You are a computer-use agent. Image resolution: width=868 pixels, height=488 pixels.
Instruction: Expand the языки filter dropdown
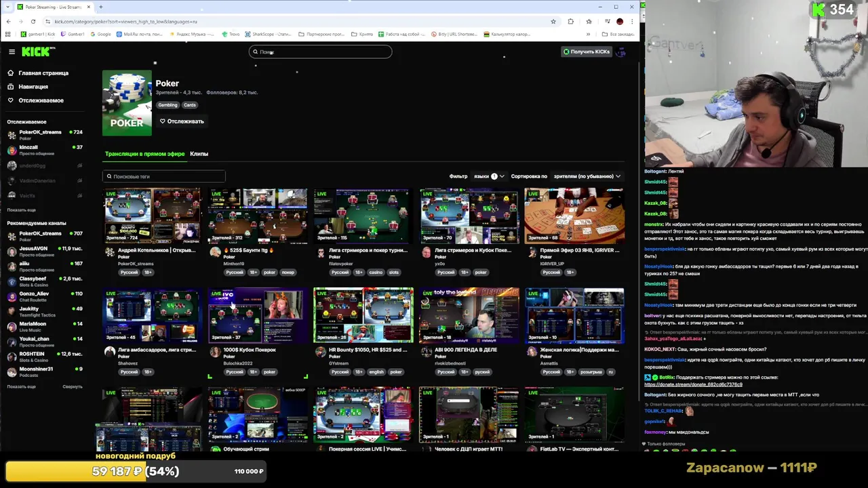489,176
